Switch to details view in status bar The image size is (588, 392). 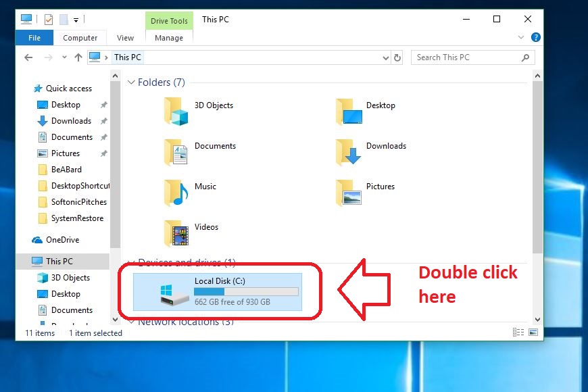[x=518, y=333]
